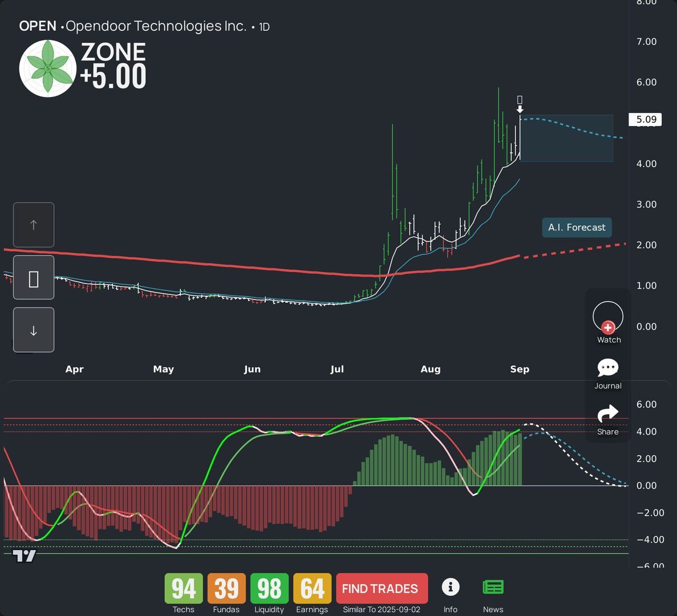Open the Techs score 94 tile

184,589
